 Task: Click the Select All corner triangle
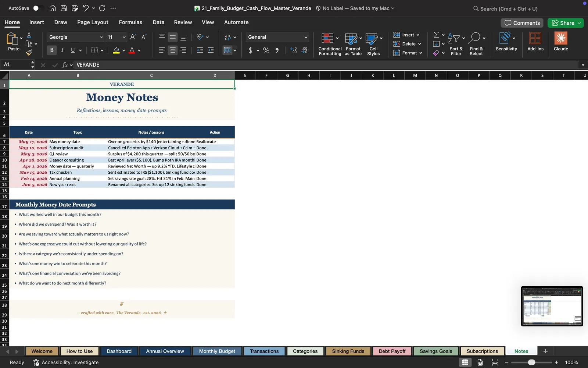[x=4, y=75]
